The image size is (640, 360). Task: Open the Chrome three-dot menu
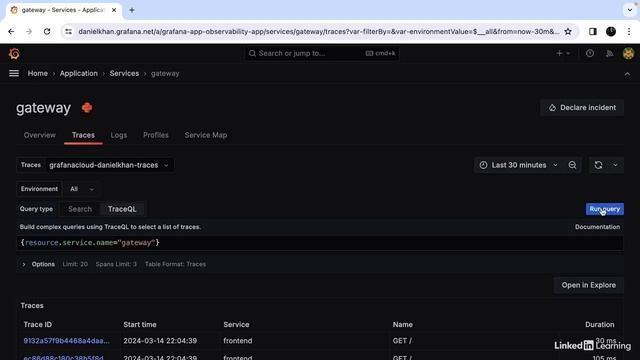[629, 31]
